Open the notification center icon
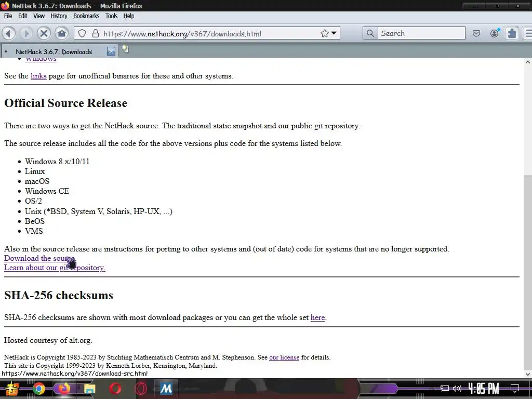Image resolution: width=532 pixels, height=399 pixels. [515, 389]
